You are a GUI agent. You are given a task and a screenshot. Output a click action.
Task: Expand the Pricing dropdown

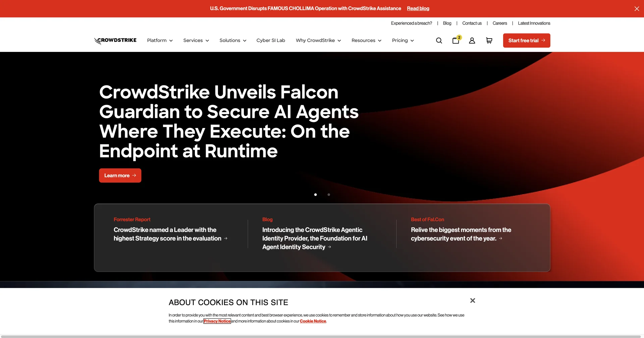[403, 41]
